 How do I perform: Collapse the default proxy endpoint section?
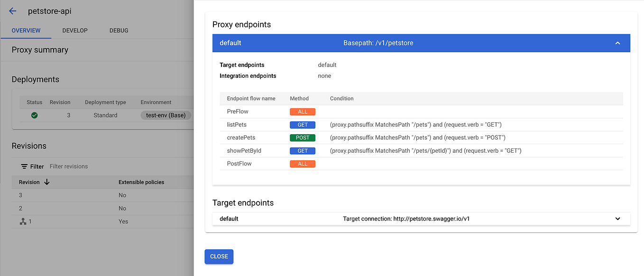pos(617,43)
